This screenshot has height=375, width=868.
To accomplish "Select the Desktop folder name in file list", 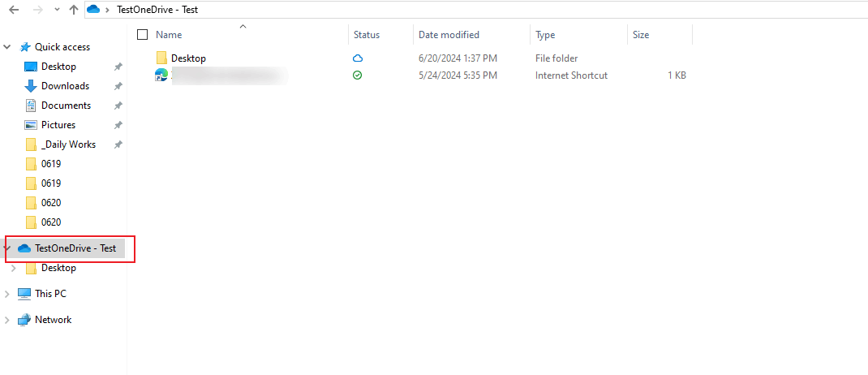I will click(189, 58).
